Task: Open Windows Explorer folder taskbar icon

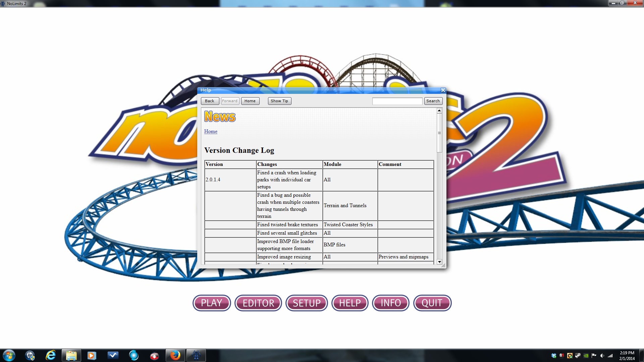Action: coord(71,355)
